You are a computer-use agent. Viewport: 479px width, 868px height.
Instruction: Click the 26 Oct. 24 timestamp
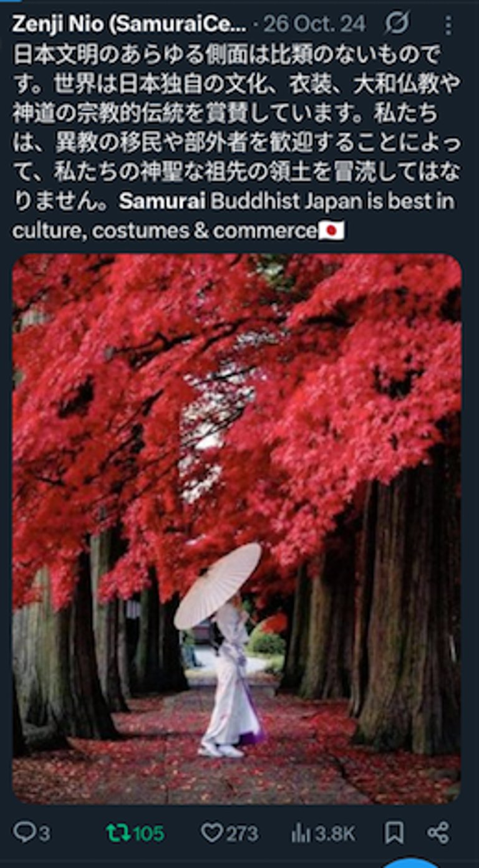coord(314,24)
